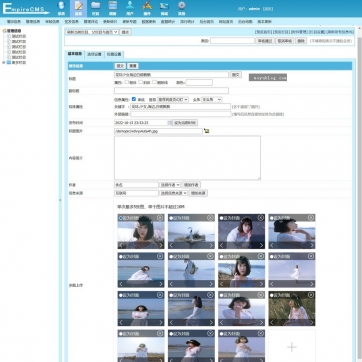The width and height of the screenshot is (362, 362).
Task: Click into the title color input field
Action: tap(199, 82)
